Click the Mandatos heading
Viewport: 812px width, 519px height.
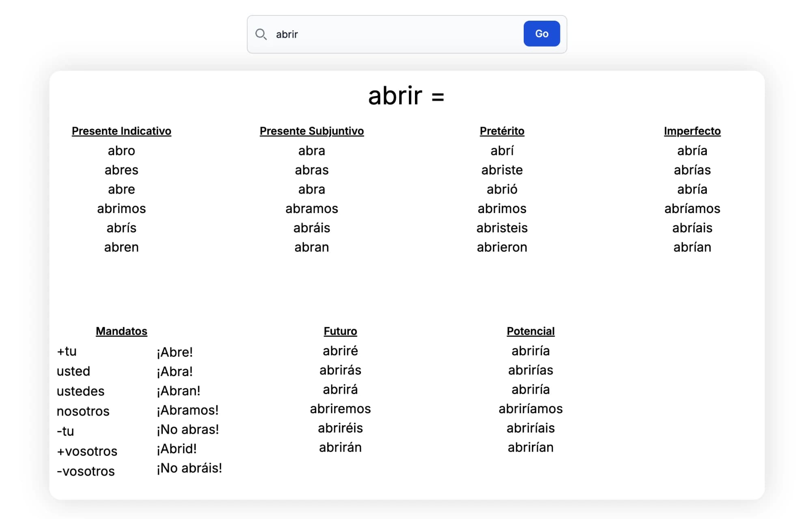click(x=121, y=331)
